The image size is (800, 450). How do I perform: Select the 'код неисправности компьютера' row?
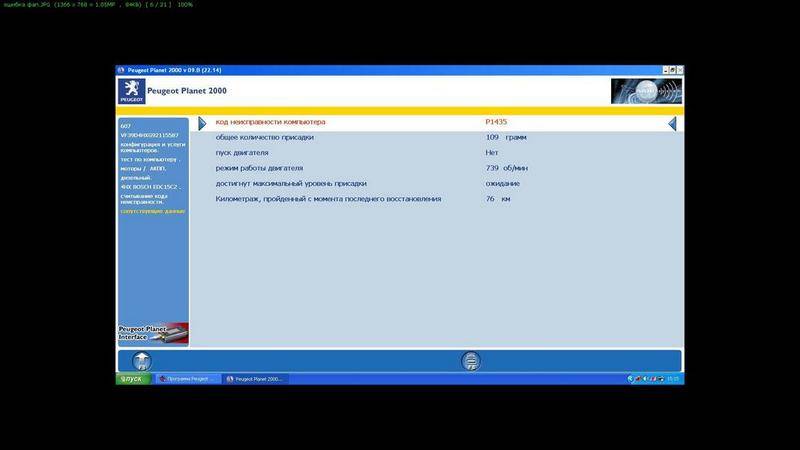click(270, 123)
